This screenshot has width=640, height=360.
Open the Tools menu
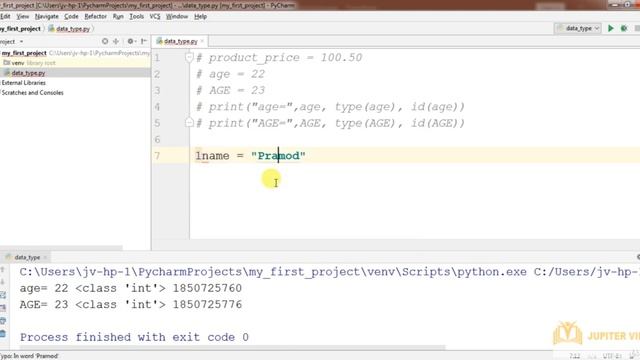[x=136, y=16]
